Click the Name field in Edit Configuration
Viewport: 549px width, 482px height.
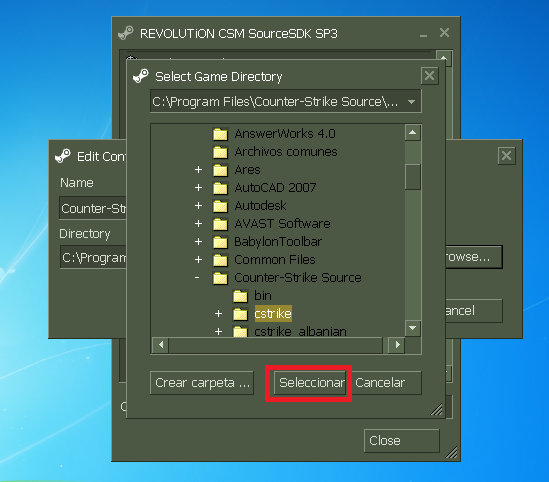click(93, 208)
